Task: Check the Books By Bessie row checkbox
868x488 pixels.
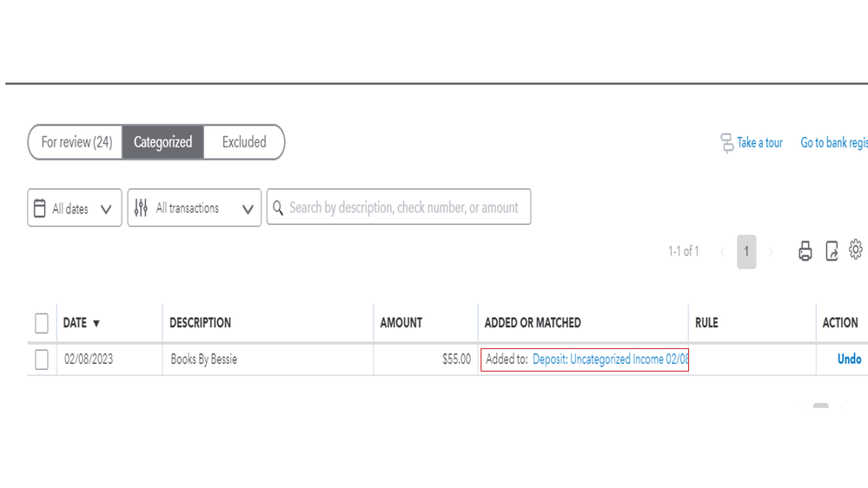Action: click(42, 359)
